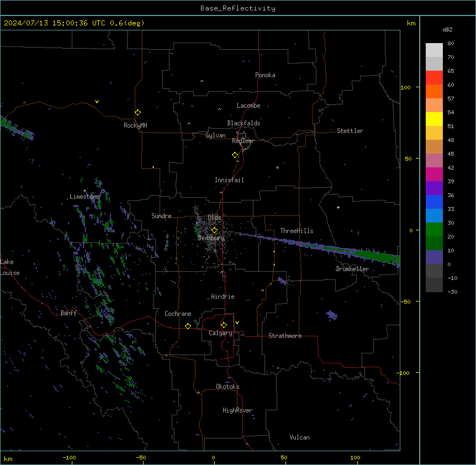Click the yellow diamond marker south of RedDeer
The width and height of the screenshot is (476, 465).
pyautogui.click(x=235, y=155)
